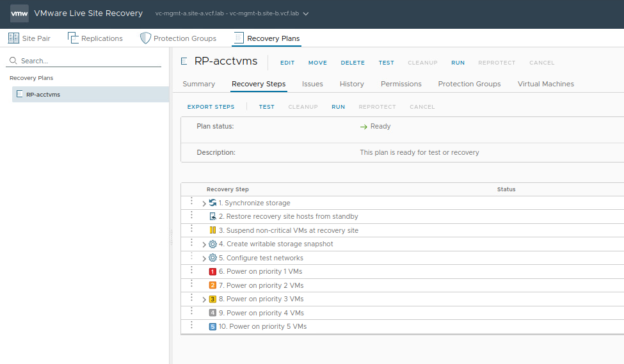Click the priority 5 blue icon
Viewport: 624px width, 364px height.
212,327
